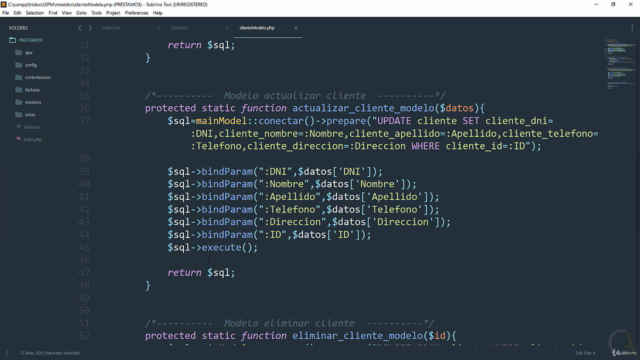
Task: Click on eliminar_cliente_modelo function name
Action: tap(357, 336)
